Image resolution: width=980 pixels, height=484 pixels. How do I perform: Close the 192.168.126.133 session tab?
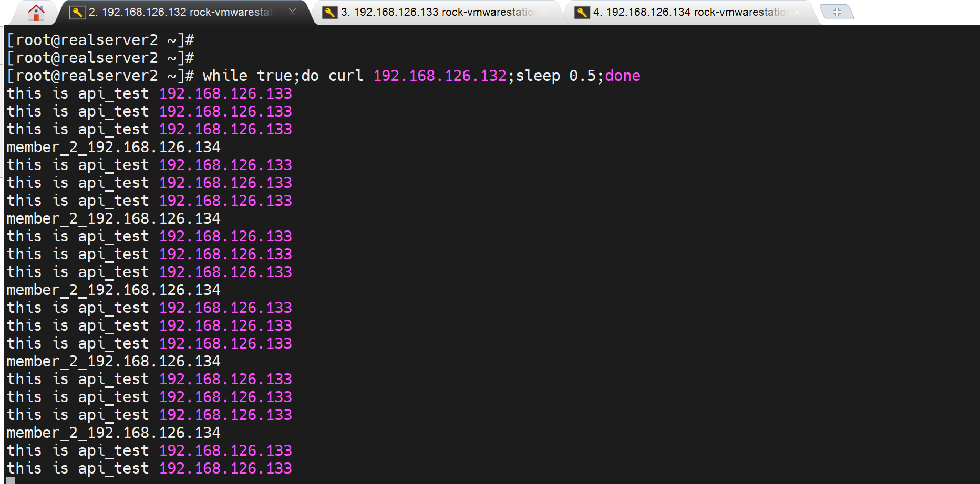click(545, 12)
